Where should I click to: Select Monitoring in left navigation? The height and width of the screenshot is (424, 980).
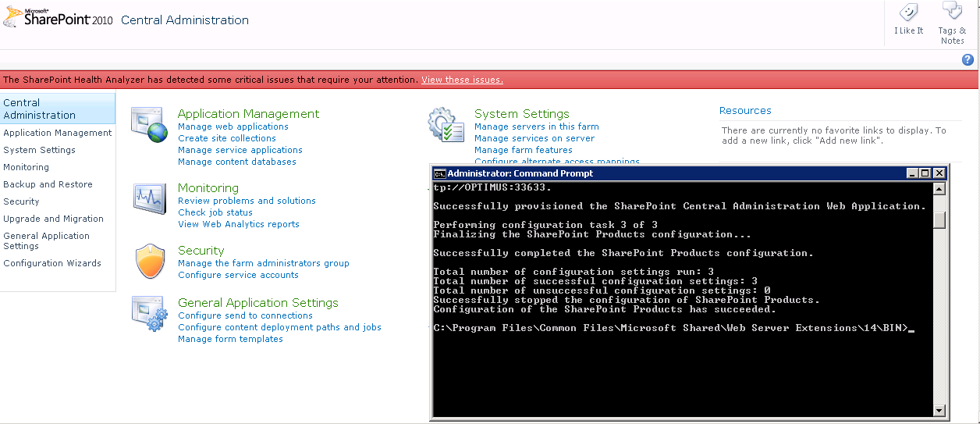[x=26, y=167]
